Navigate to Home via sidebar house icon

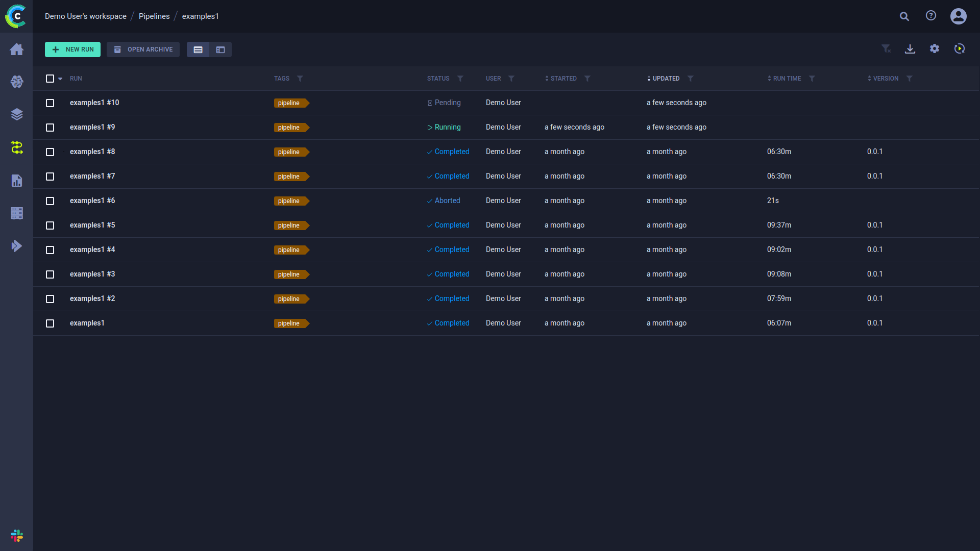[x=17, y=49]
